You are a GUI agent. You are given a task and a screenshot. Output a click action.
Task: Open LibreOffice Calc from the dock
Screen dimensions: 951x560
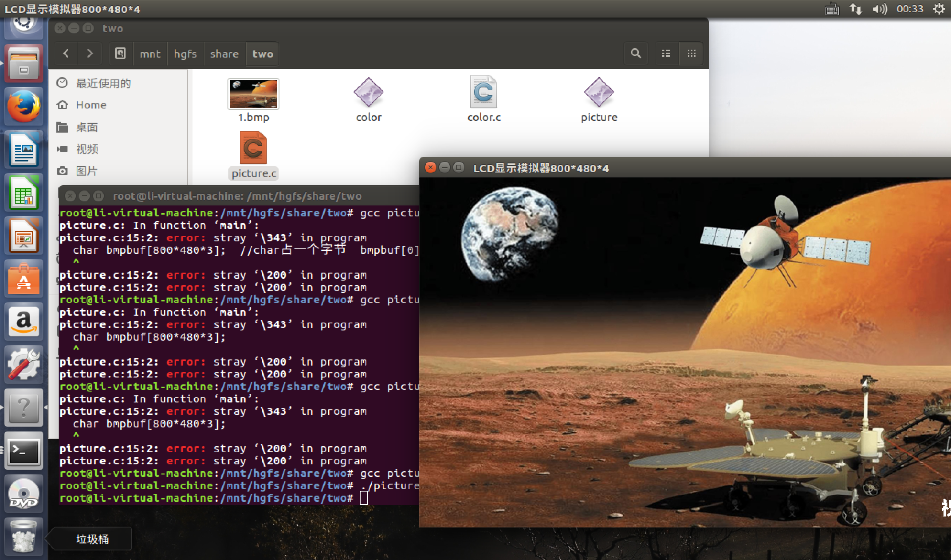[23, 193]
